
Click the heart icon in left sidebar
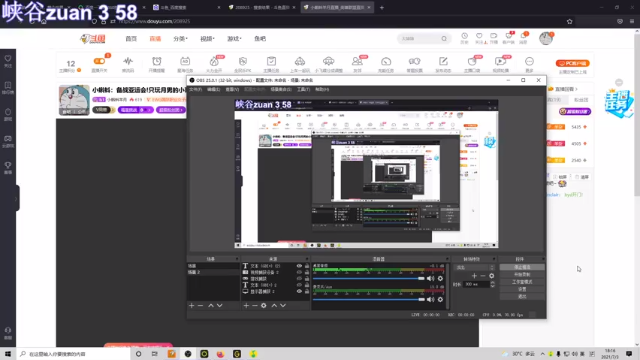point(8,58)
